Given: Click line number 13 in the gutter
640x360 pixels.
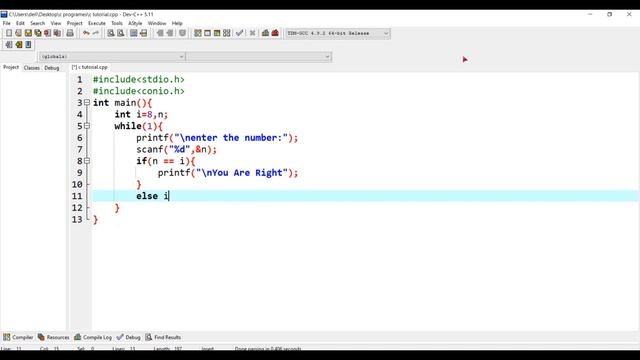Looking at the screenshot, I should 77,219.
